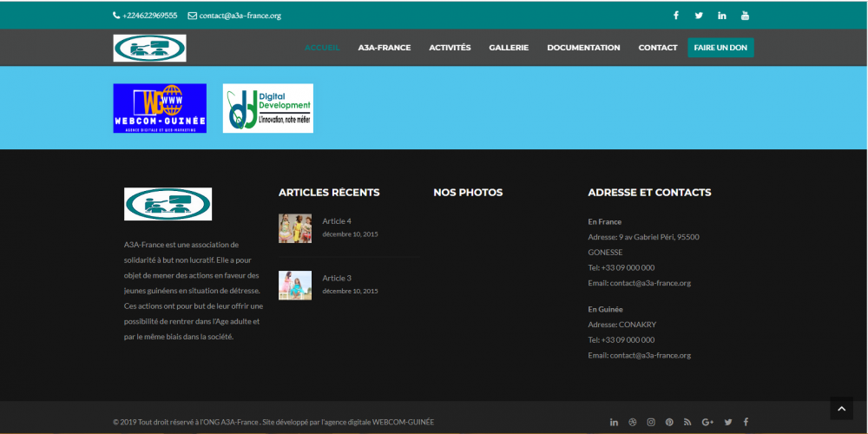Click the Pinterest icon in the footer

(669, 422)
